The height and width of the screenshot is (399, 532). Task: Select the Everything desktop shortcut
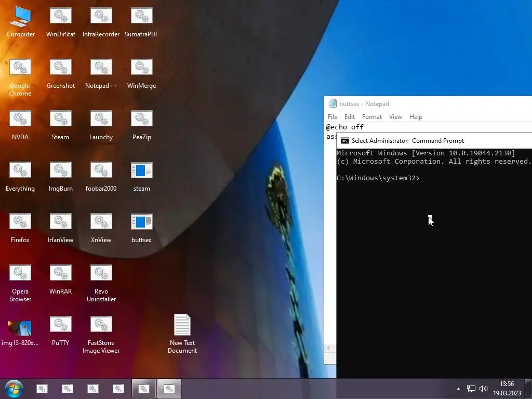click(x=20, y=177)
